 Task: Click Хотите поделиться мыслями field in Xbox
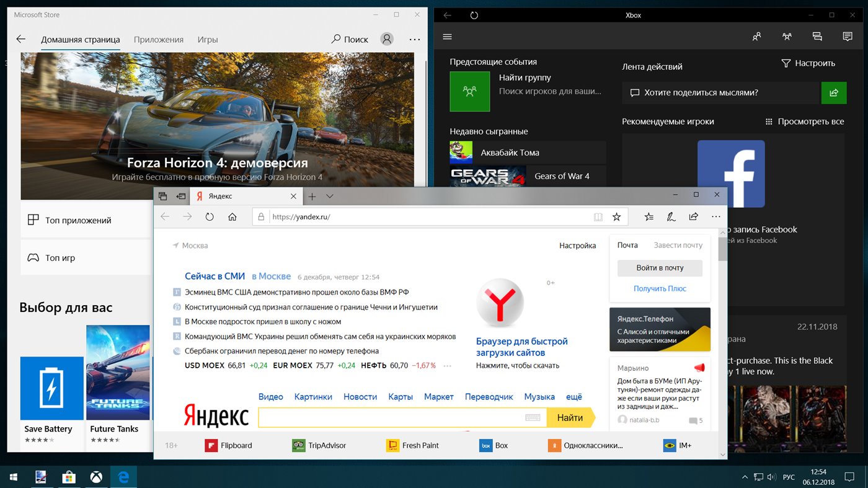[x=722, y=93]
